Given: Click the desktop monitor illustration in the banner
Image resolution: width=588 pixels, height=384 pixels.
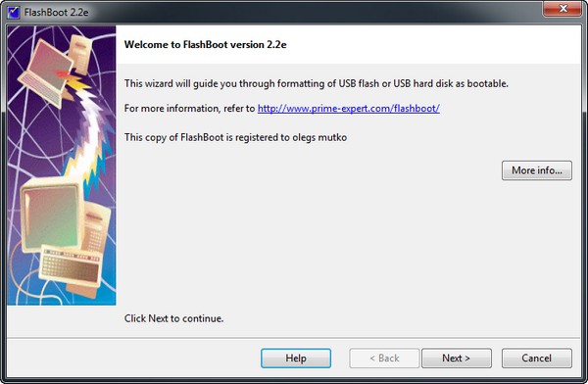Looking at the screenshot, I should point(52,216).
